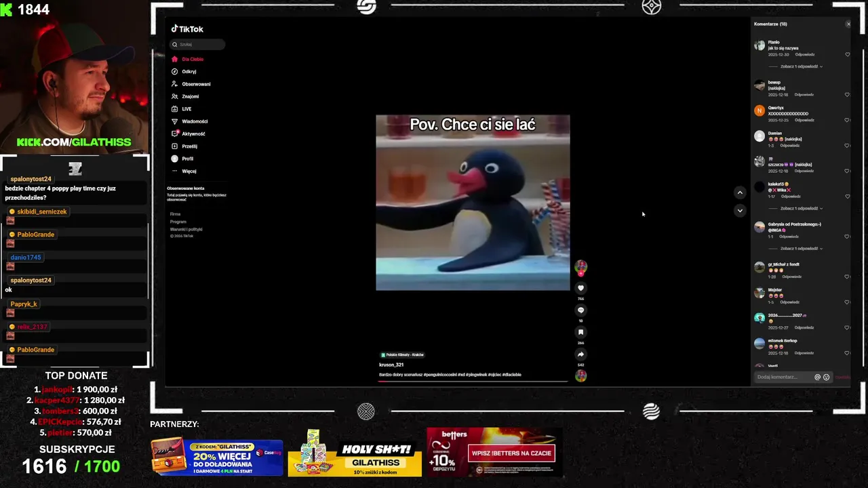The width and height of the screenshot is (868, 488).
Task: Open Ftanio's commenter avatar
Action: click(759, 45)
